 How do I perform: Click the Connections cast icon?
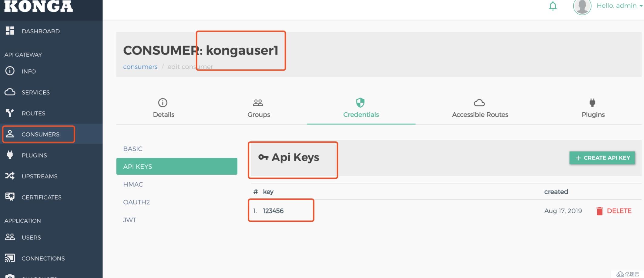point(10,258)
